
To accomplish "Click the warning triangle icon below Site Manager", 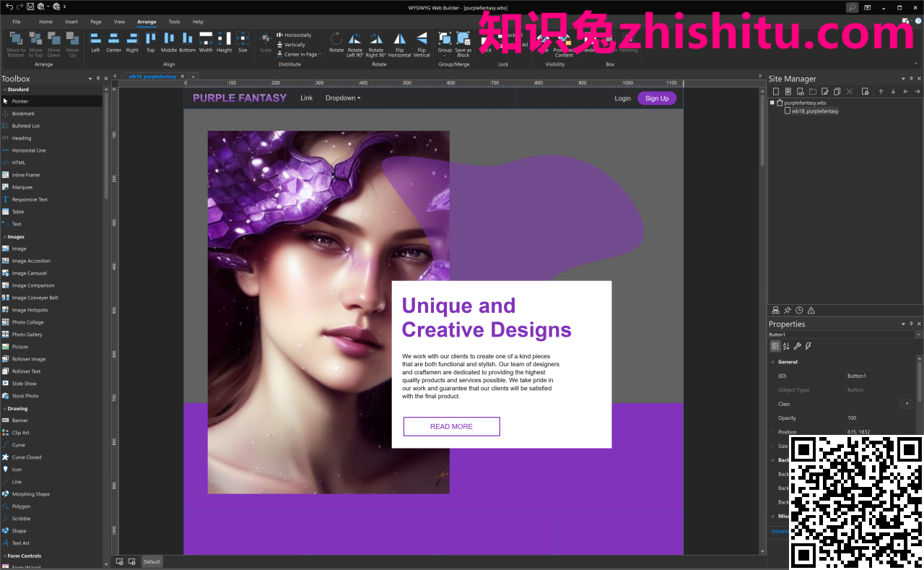I will [811, 310].
